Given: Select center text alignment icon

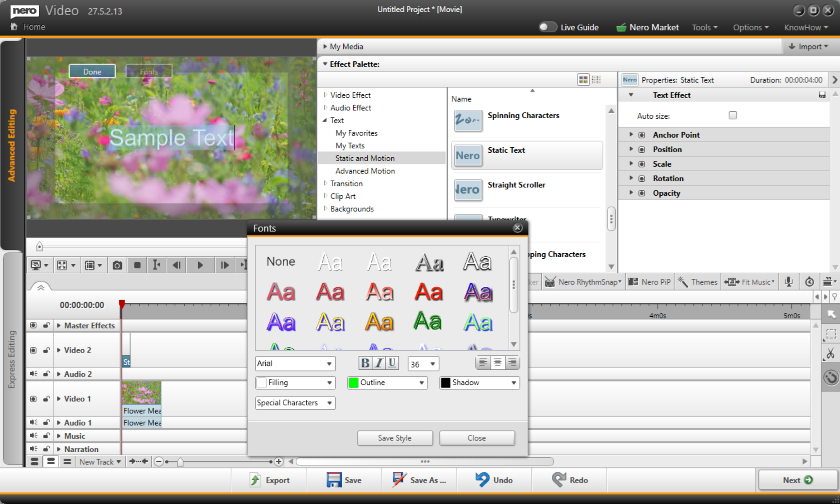Looking at the screenshot, I should tap(498, 362).
